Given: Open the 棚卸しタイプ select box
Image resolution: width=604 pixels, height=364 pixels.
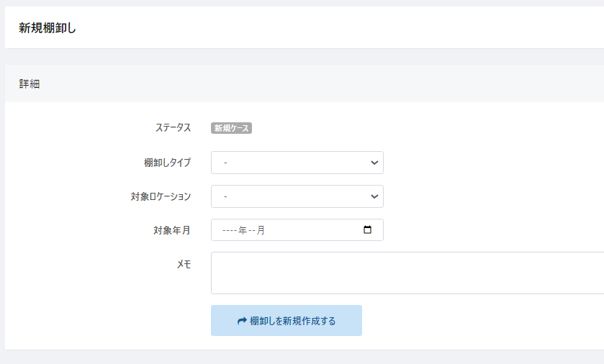Looking at the screenshot, I should 297,163.
